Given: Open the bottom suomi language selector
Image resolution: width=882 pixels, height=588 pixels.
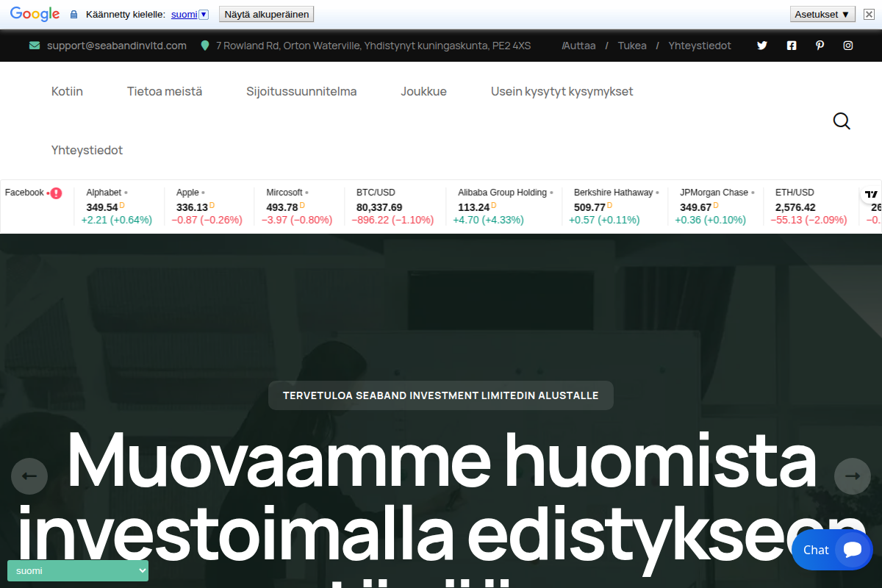Looking at the screenshot, I should click(x=78, y=570).
